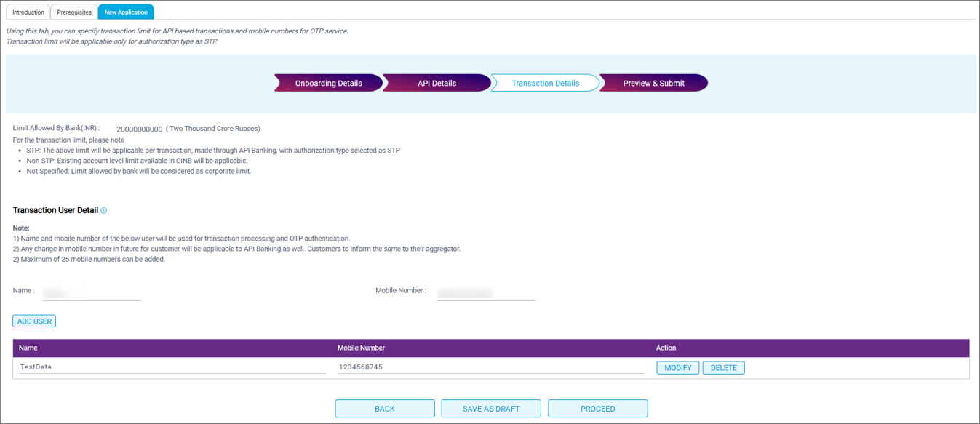The image size is (980, 424).
Task: Click into the Mobile Number input field
Action: pos(485,292)
